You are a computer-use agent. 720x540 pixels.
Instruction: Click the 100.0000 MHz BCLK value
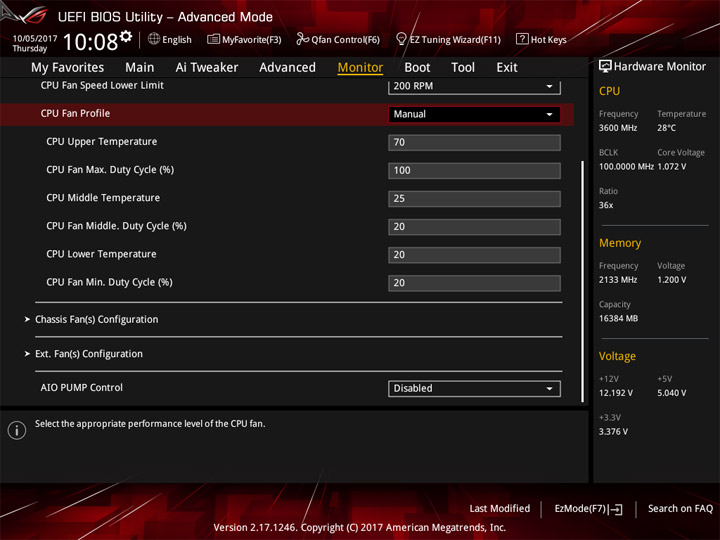pos(626,166)
